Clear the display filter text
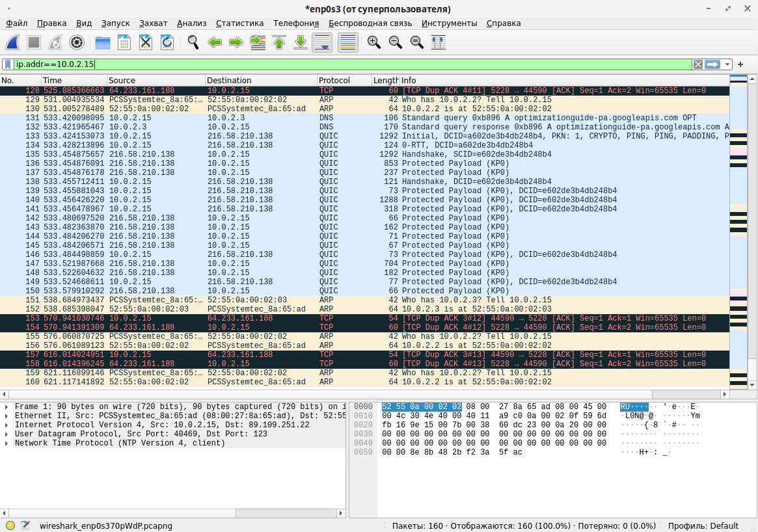Viewport: 758px width, 532px height. (x=697, y=64)
